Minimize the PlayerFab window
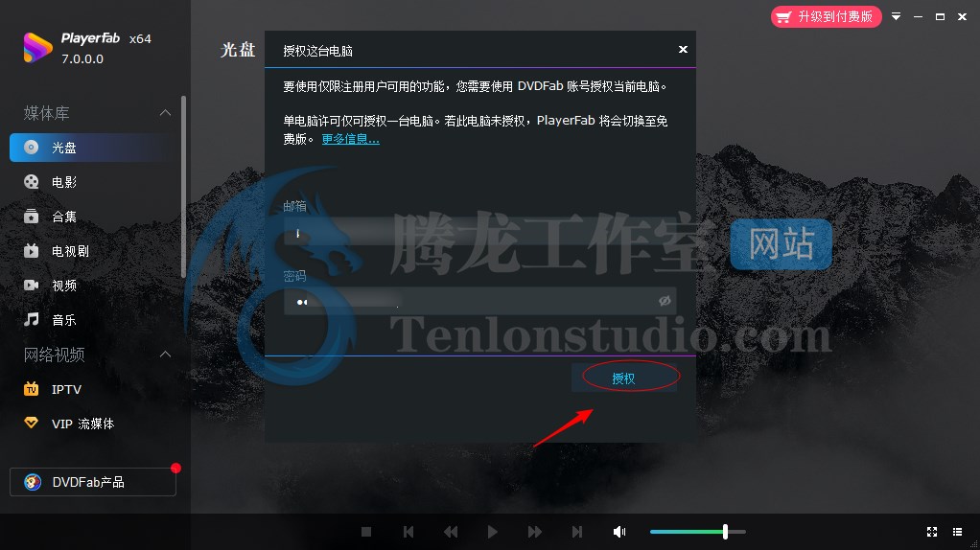The width and height of the screenshot is (980, 550). (918, 17)
